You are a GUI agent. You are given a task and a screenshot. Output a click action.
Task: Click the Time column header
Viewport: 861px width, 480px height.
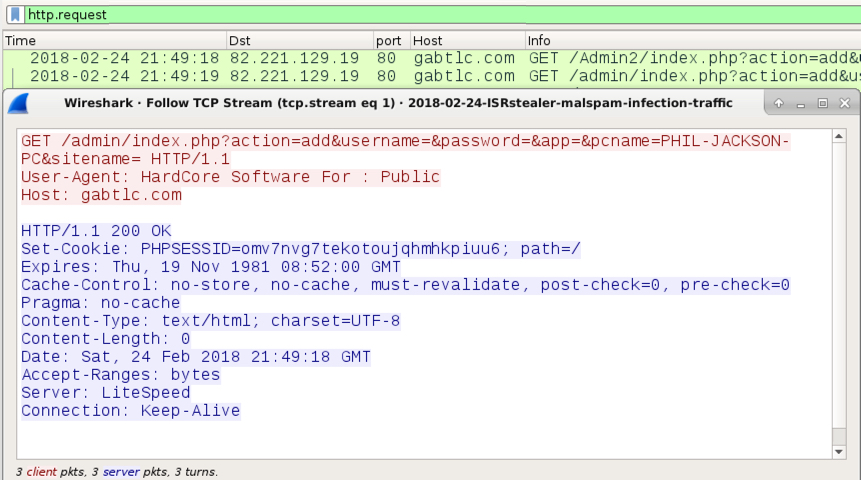click(x=114, y=41)
